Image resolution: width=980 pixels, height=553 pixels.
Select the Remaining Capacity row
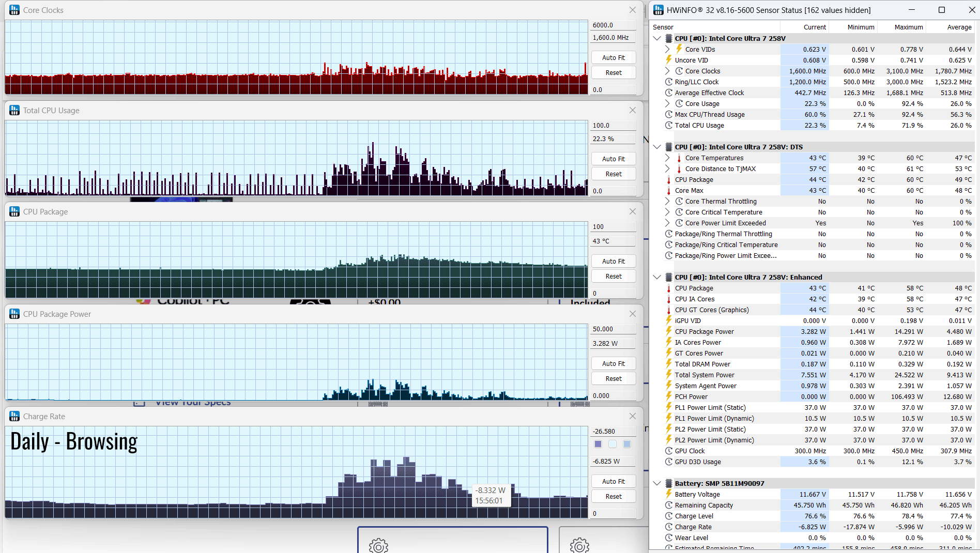(x=813, y=505)
